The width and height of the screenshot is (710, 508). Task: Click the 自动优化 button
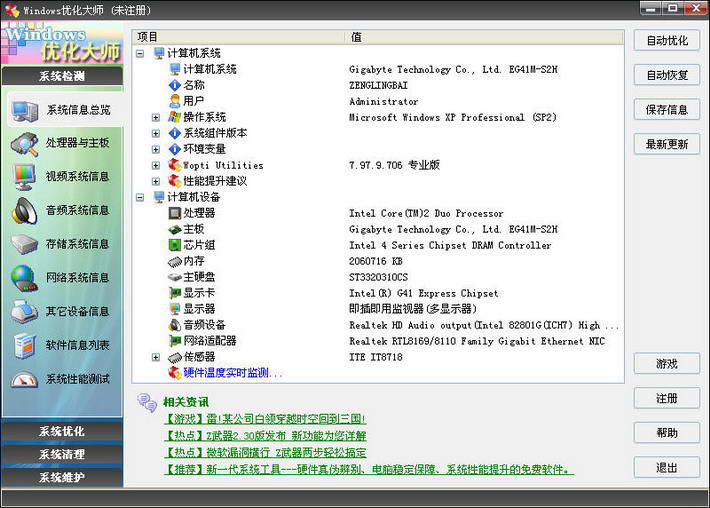[667, 41]
